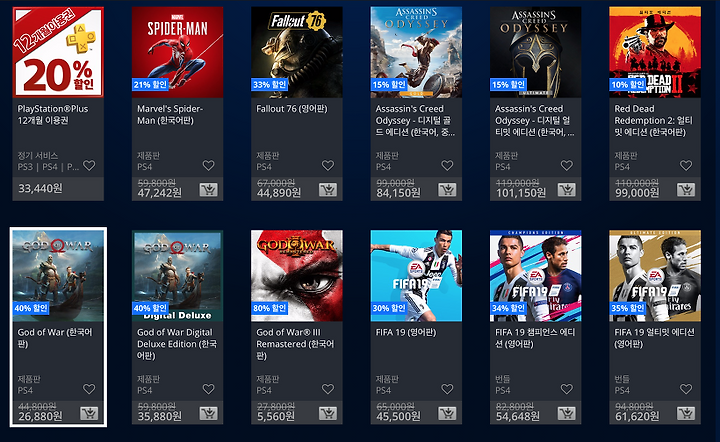The height and width of the screenshot is (442, 720).
Task: Add Assassin's Creed Odyssey Gold Edition to cart
Action: point(447,190)
